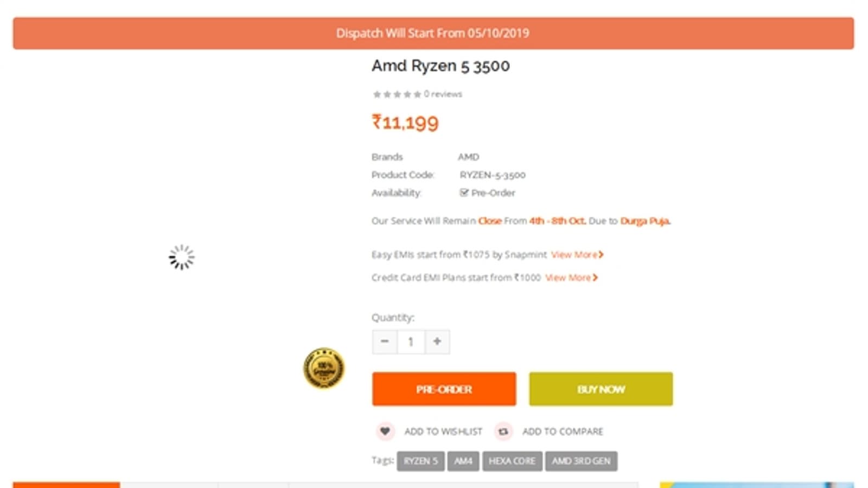The image size is (868, 488).
Task: Click the star rating icons
Action: pyautogui.click(x=397, y=94)
